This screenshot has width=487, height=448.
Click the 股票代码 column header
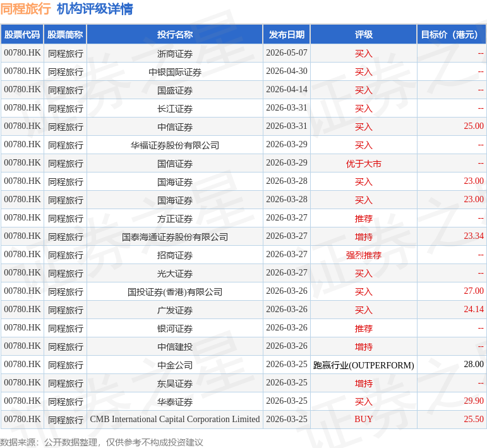point(22,35)
